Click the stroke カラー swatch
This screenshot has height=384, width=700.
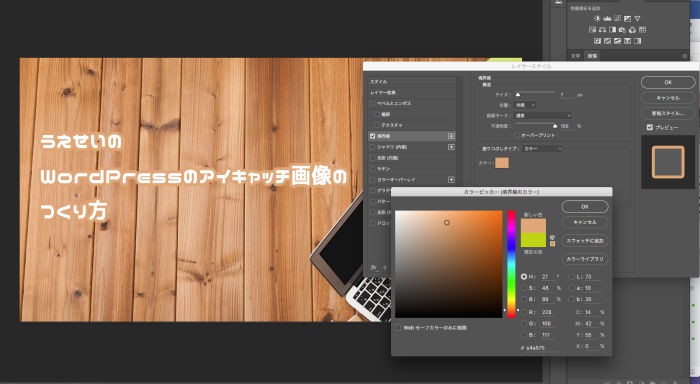pyautogui.click(x=502, y=163)
